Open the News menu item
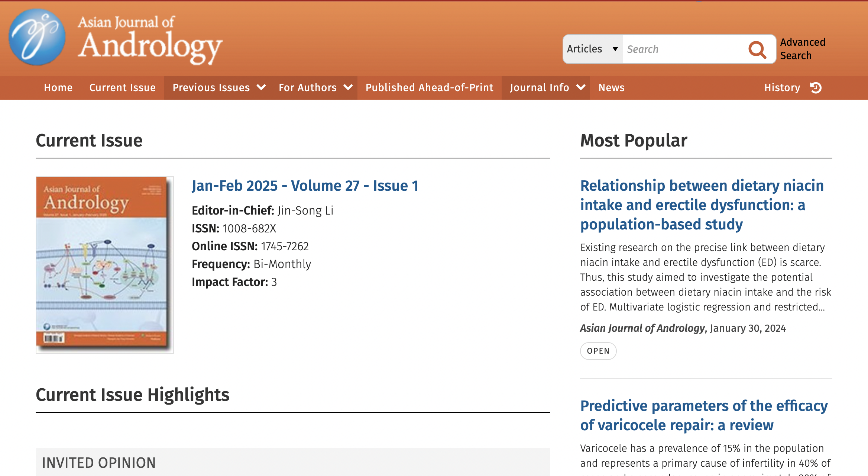Screen dimensions: 868x476 tap(612, 88)
